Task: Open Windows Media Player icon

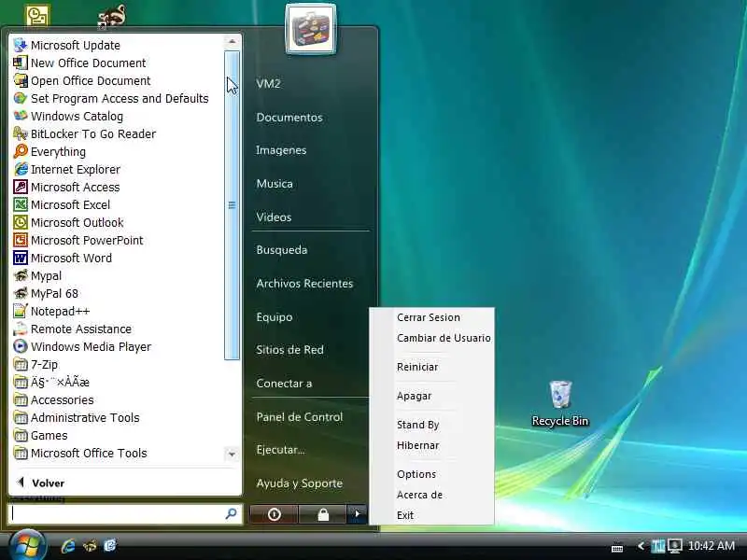Action: pyautogui.click(x=21, y=346)
